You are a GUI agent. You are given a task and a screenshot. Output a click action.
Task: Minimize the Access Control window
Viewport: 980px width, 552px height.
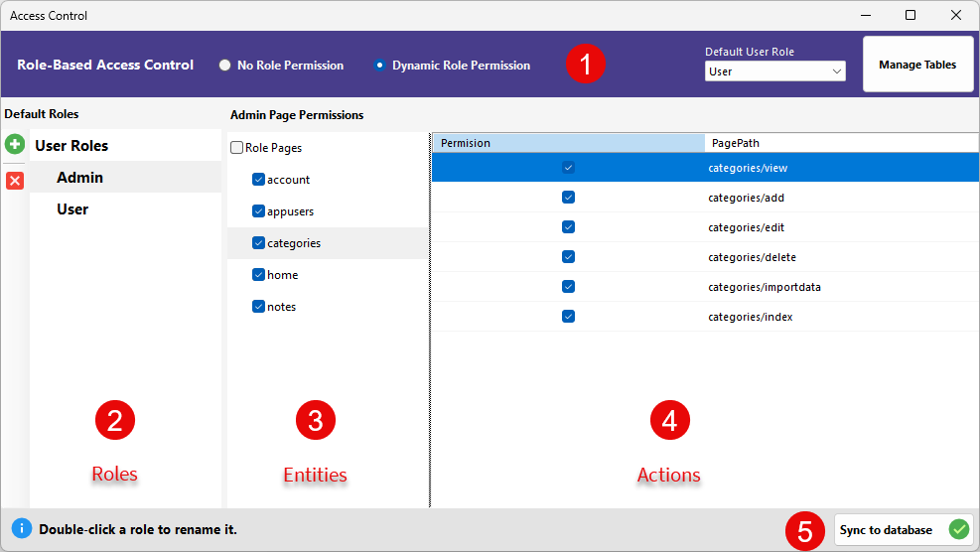(866, 15)
